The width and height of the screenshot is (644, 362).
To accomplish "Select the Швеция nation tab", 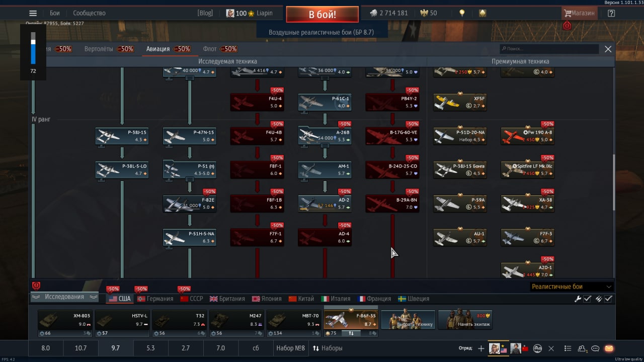I will [414, 299].
